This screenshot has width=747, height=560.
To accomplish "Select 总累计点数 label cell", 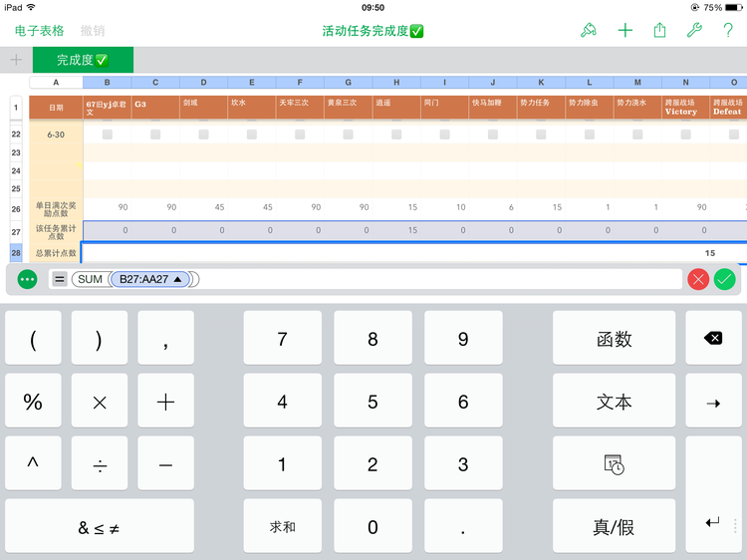I will click(56, 253).
